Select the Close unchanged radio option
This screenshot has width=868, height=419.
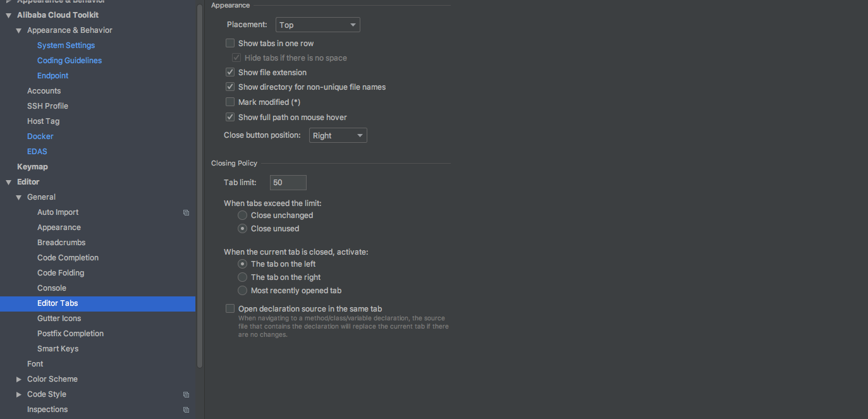tap(242, 216)
